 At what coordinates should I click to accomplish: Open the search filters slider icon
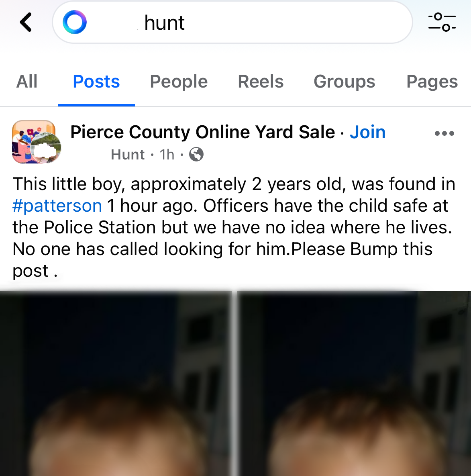[442, 22]
